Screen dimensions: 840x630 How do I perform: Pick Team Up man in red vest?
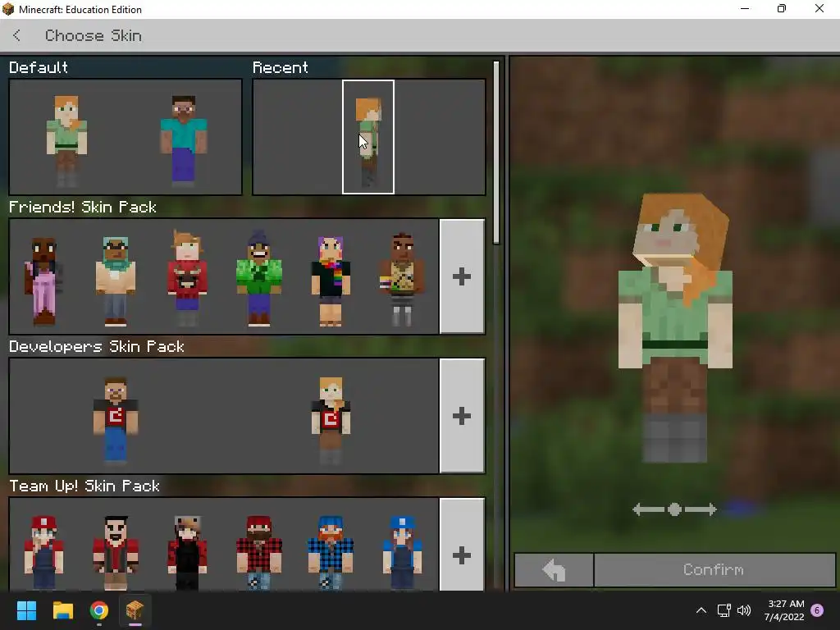pos(115,552)
